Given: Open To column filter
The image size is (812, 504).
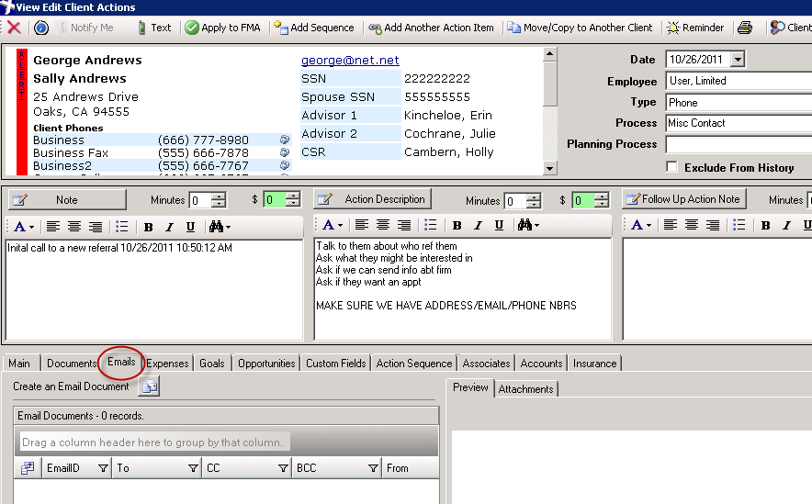Looking at the screenshot, I should tap(193, 468).
